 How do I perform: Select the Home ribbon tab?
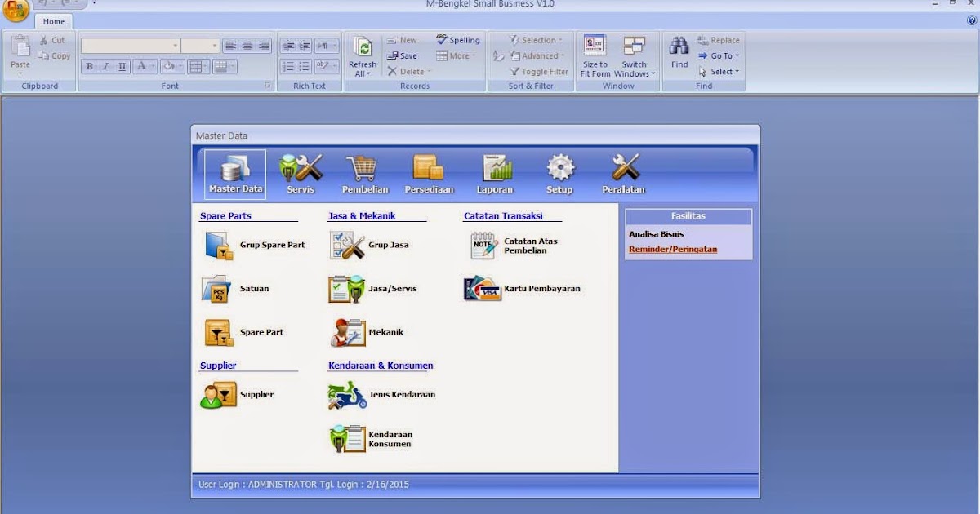click(x=54, y=22)
